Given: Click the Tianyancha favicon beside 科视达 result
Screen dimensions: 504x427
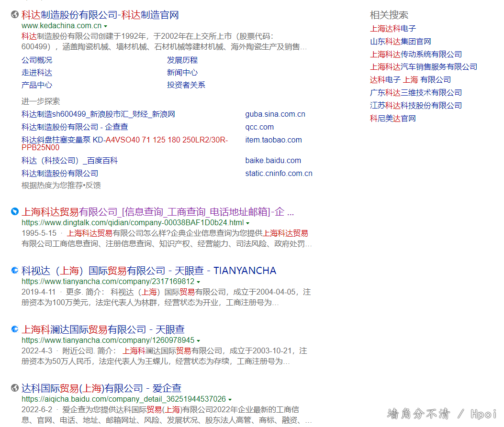Looking at the screenshot, I should click(15, 271).
